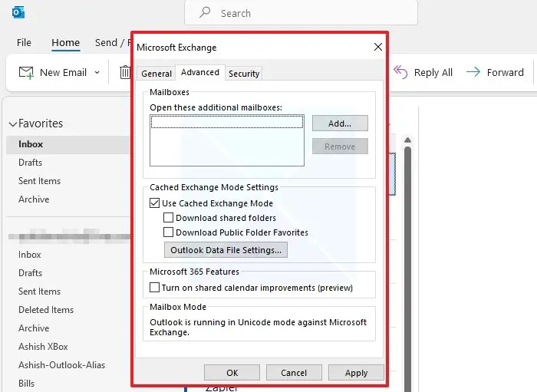Click into the Search box
Viewport: 537px width, 392px height.
[301, 13]
